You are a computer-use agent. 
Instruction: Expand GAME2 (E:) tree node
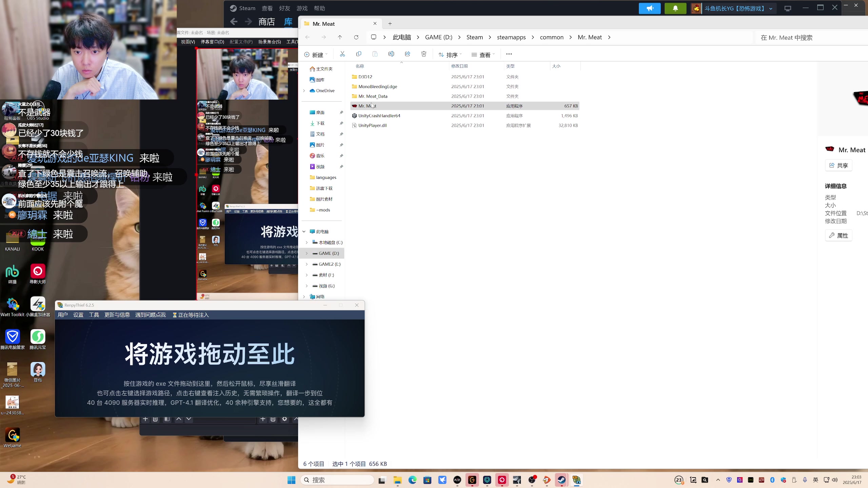[307, 264]
